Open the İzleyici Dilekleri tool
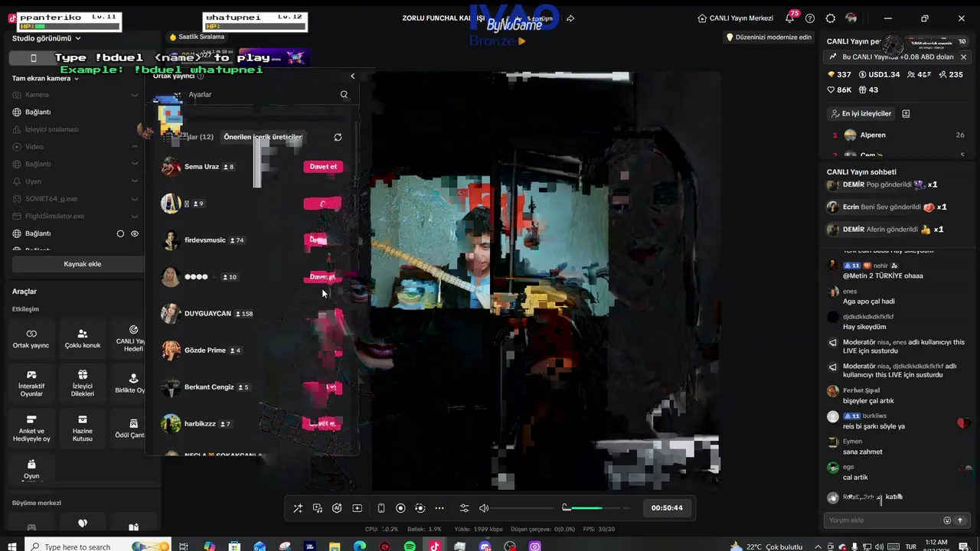 (83, 383)
